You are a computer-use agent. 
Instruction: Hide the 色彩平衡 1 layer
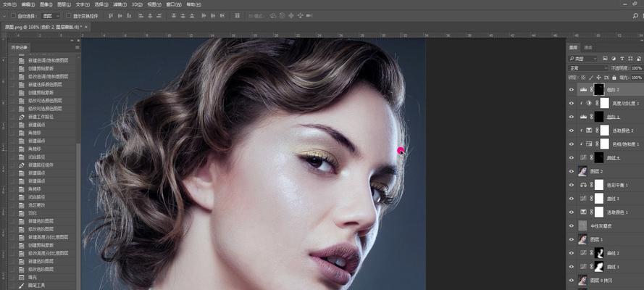572,185
